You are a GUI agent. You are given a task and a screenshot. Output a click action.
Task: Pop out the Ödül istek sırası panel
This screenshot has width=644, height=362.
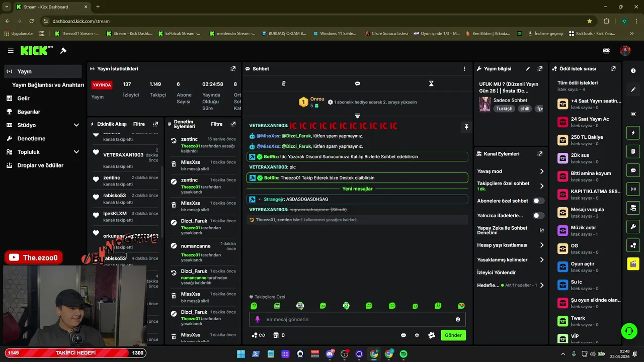tap(613, 69)
